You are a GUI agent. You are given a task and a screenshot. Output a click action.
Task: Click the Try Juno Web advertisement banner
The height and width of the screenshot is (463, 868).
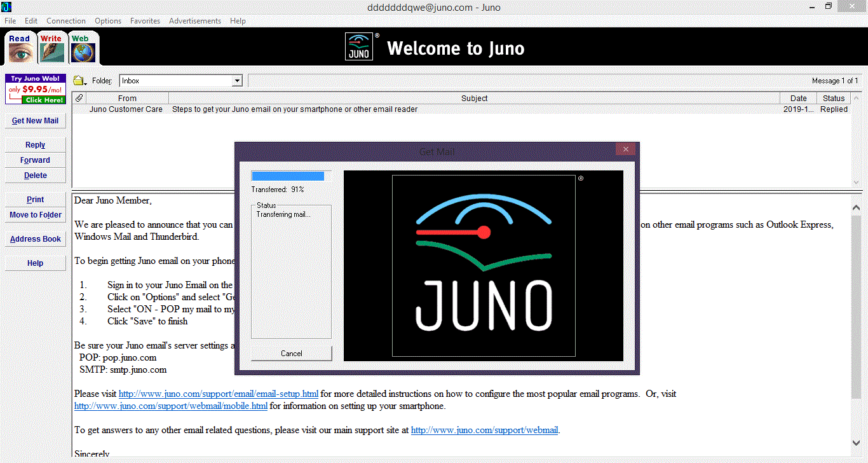[36, 89]
